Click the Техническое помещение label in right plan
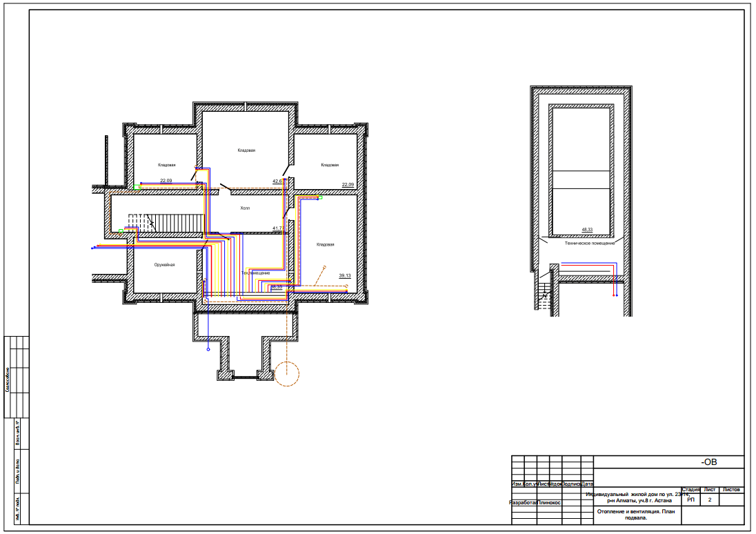The image size is (756, 534). point(588,243)
